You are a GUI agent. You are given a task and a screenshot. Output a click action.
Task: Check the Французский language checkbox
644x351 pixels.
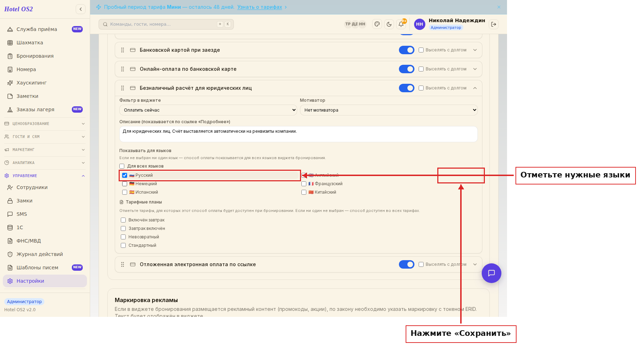click(x=304, y=184)
